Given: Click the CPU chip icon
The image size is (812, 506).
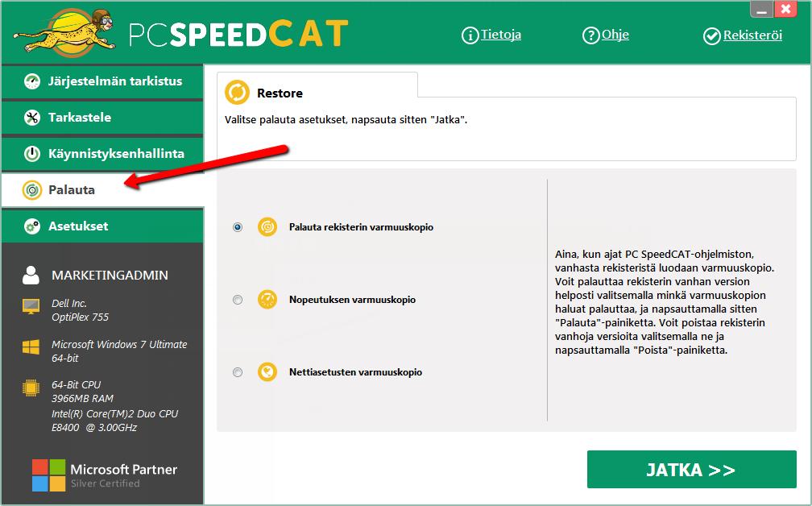Looking at the screenshot, I should click(31, 388).
